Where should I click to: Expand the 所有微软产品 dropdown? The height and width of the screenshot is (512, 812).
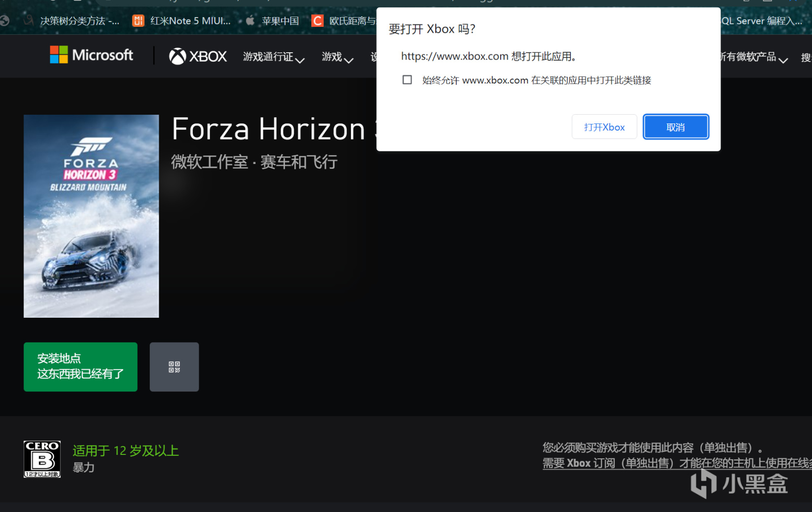[x=754, y=57]
